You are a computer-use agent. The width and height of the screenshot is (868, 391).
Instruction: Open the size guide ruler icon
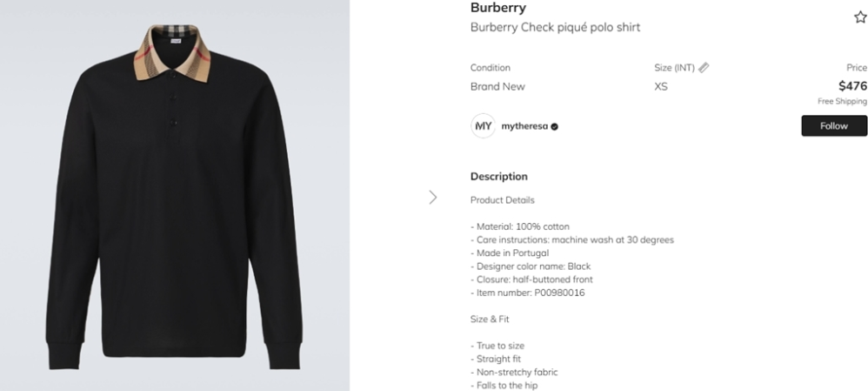(x=704, y=67)
